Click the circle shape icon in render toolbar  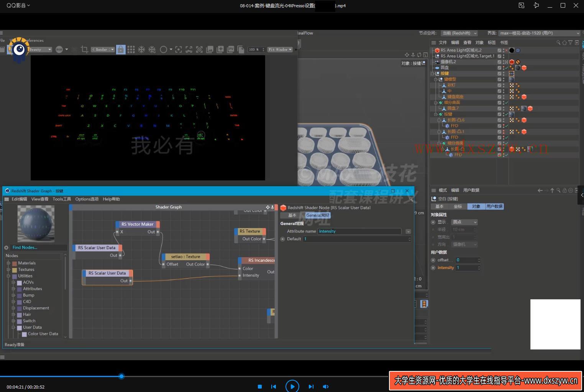[x=164, y=49]
